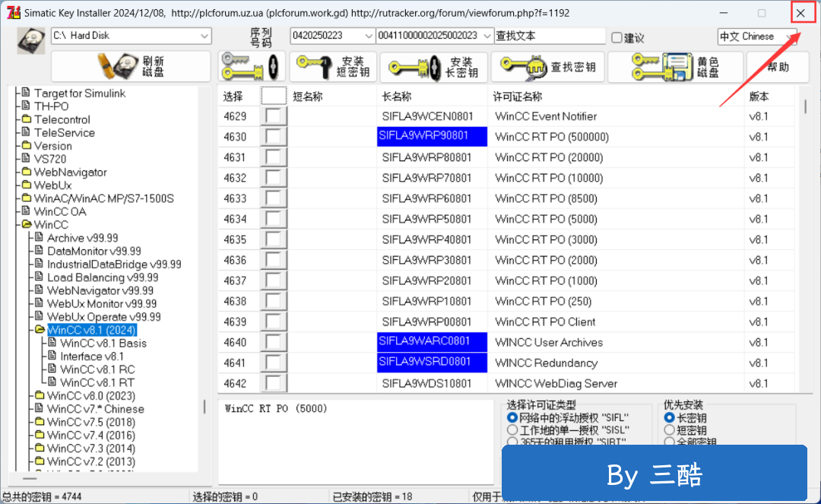Click the product tree vertical scrollbar thumb

204,407
